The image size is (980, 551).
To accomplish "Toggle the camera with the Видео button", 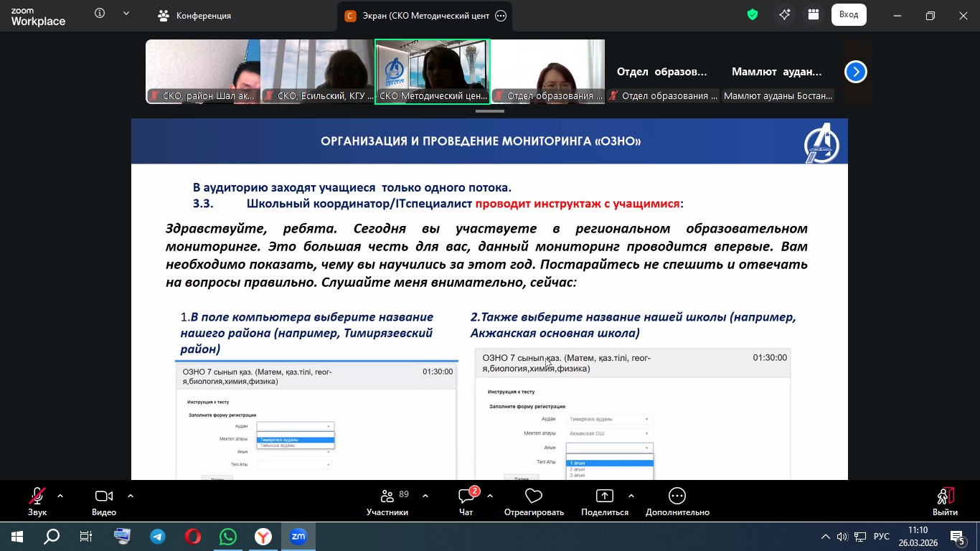I will point(104,501).
